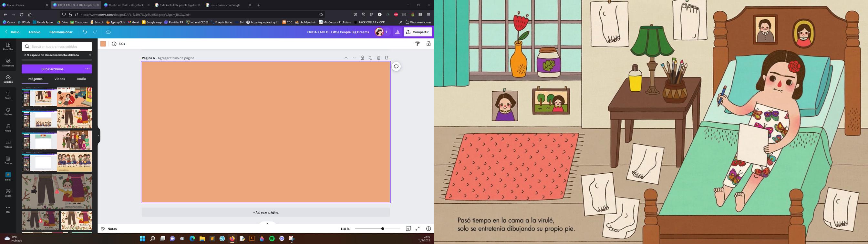Screen dimensions: 868x244
Task: Click the Compartir share button
Action: [418, 32]
